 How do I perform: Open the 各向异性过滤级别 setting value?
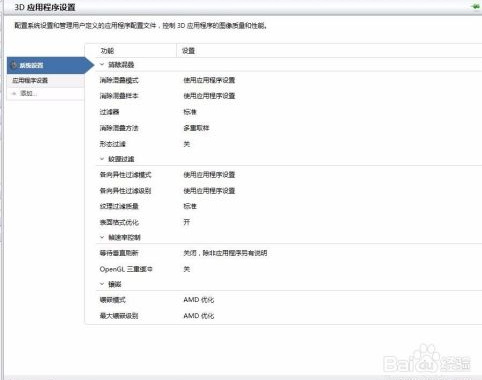[209, 191]
